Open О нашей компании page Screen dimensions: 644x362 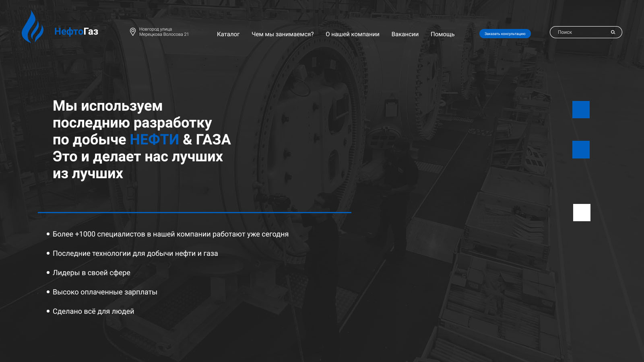pos(353,34)
